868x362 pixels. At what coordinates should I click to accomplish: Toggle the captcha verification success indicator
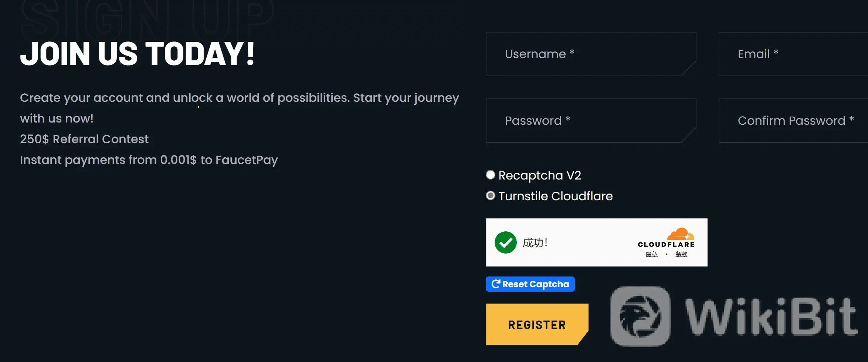[x=505, y=242]
